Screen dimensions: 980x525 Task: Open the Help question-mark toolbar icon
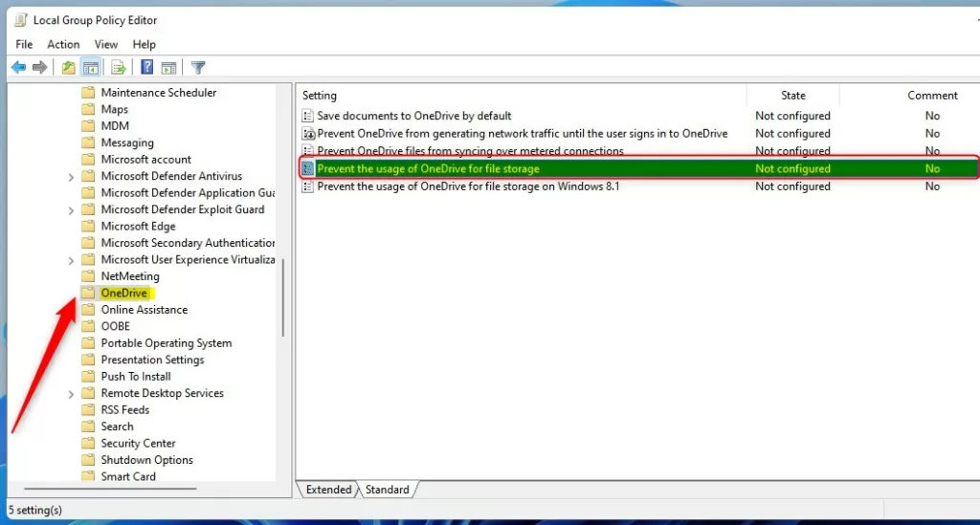click(x=146, y=67)
